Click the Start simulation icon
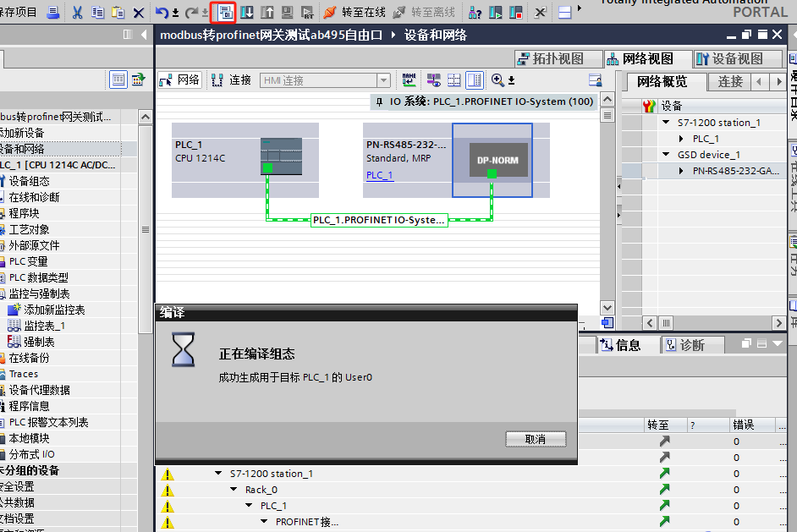This screenshot has height=532, width=797. click(x=288, y=12)
